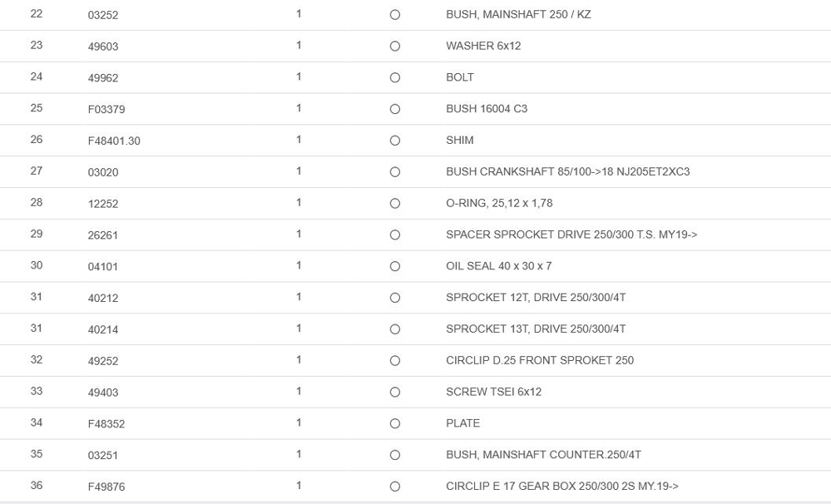Open part code F49876
Screen dimensions: 831x504
coord(106,487)
